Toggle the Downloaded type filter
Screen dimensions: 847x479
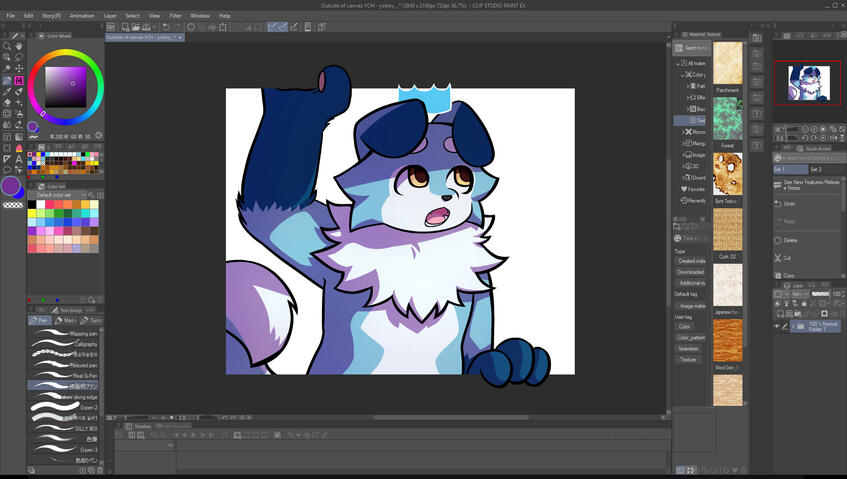point(691,272)
